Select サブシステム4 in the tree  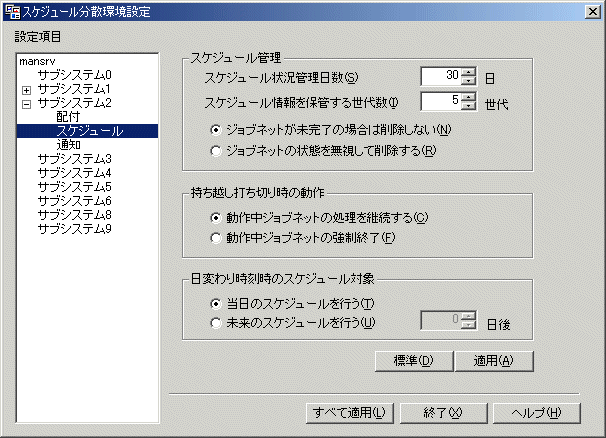75,172
